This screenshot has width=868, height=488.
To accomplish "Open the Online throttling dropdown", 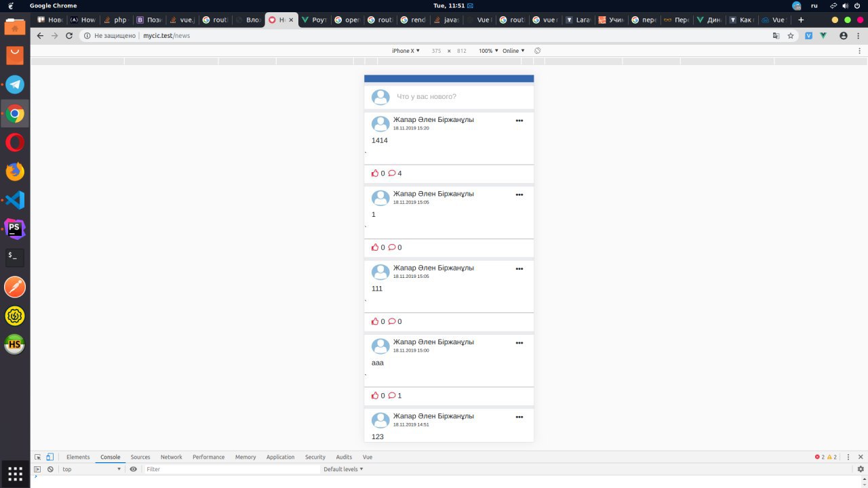I will (513, 51).
